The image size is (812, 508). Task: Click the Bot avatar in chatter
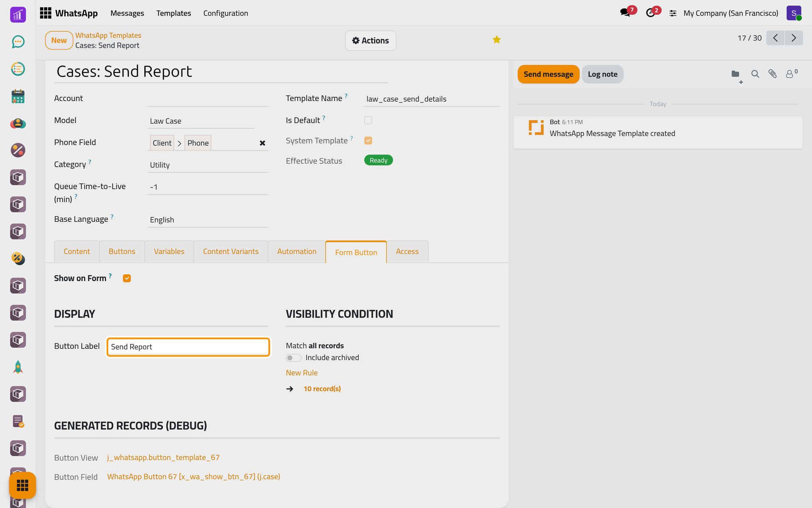(536, 128)
